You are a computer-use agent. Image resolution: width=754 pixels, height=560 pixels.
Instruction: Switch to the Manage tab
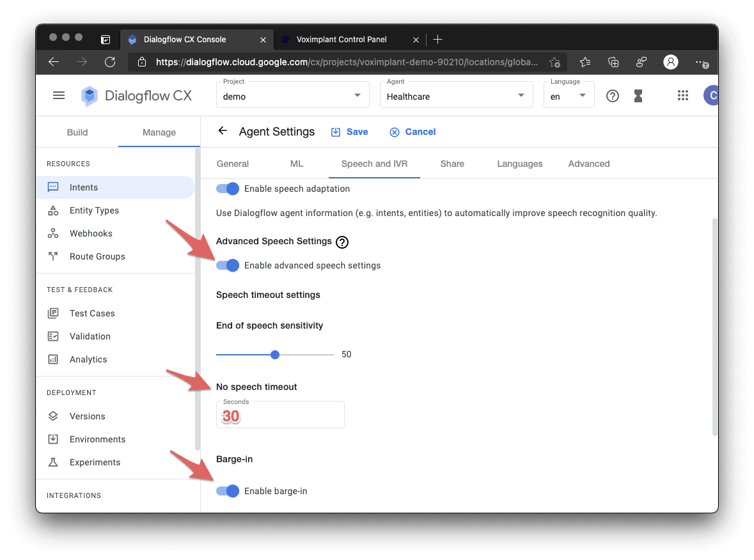tap(159, 132)
